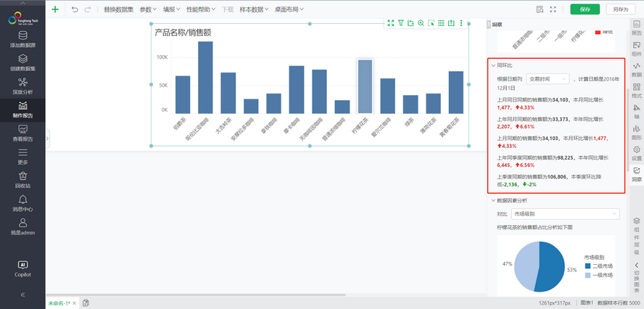The width and height of the screenshot is (644, 309).
Task: Select the 洞察 insight panel tab
Action: 637,175
